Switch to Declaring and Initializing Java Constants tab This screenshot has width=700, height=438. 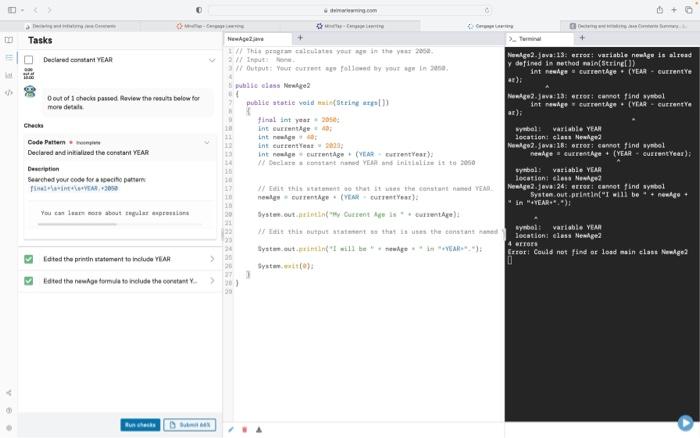(x=70, y=26)
